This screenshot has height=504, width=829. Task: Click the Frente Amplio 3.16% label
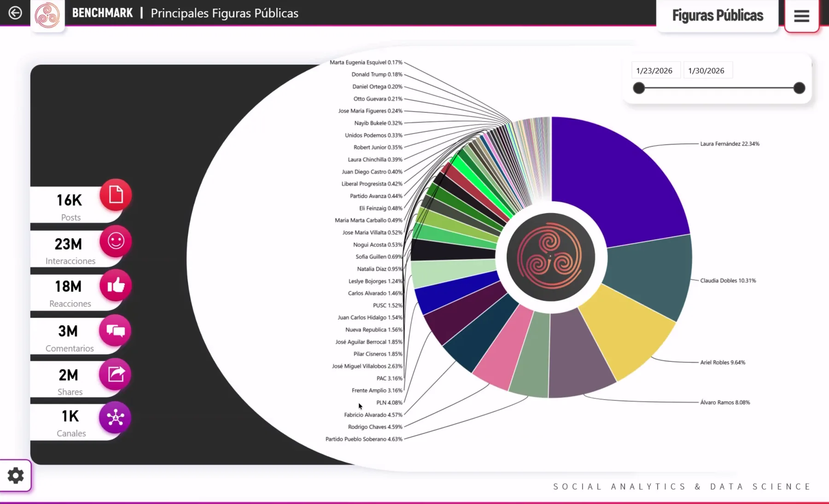377,390
